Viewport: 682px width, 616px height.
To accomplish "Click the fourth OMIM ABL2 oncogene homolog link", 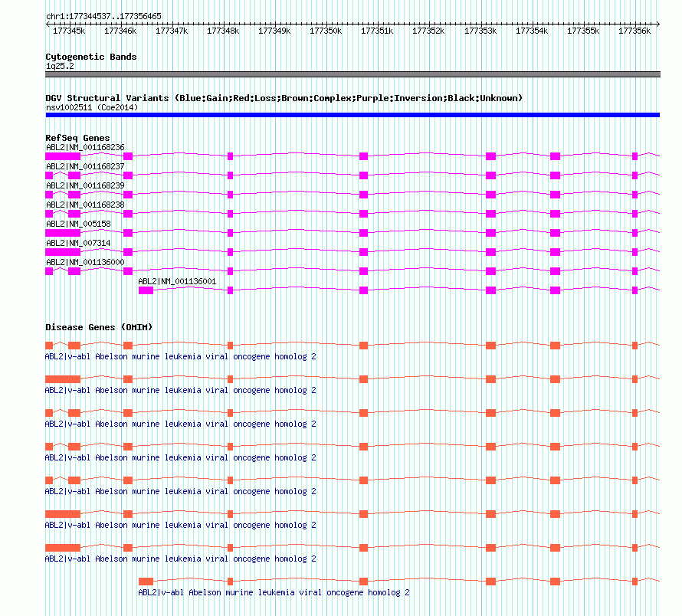I will click(x=181, y=457).
